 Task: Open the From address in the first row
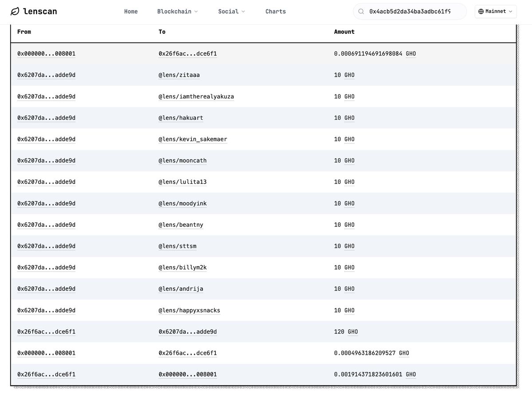(46, 54)
